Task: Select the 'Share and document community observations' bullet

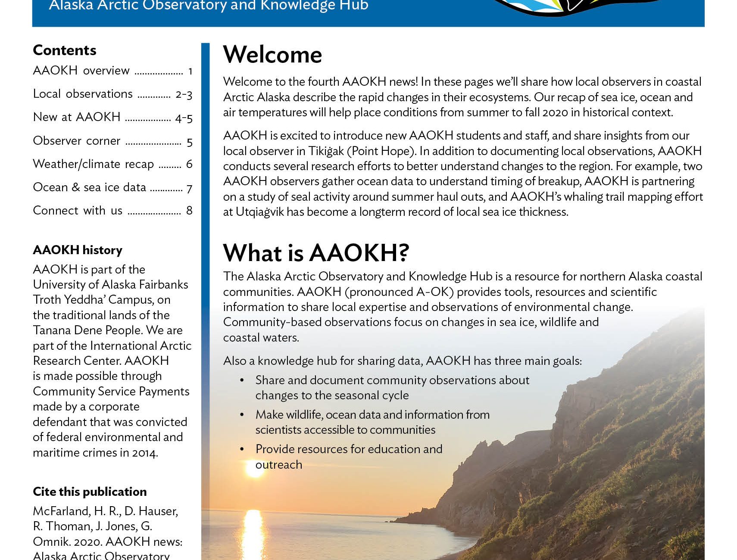Action: point(392,388)
